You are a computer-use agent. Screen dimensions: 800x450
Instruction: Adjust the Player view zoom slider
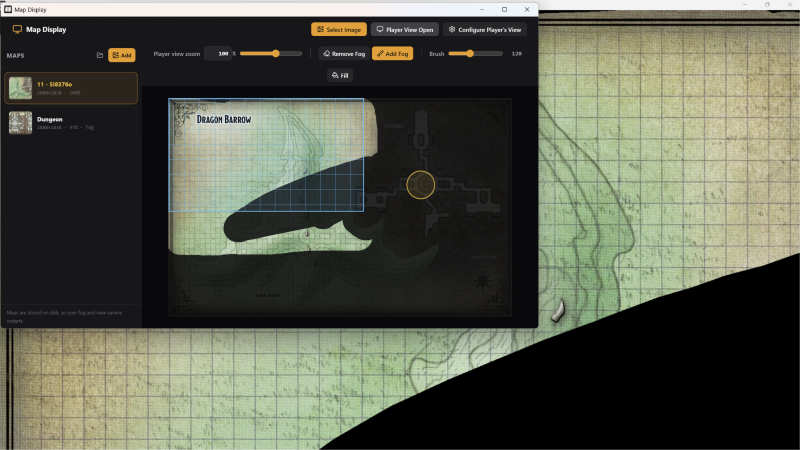click(271, 54)
